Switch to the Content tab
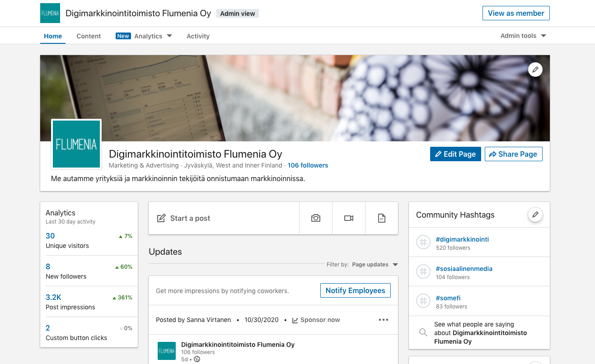The height and width of the screenshot is (364, 595). [89, 36]
